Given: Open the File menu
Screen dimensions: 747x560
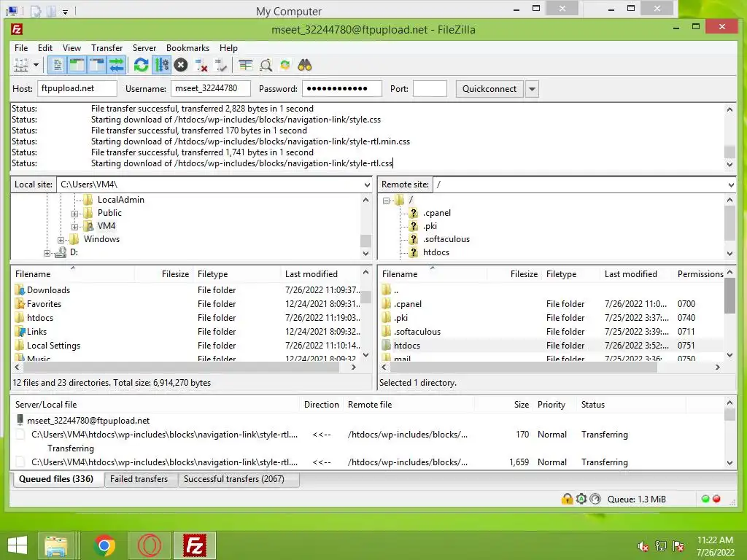Looking at the screenshot, I should 21,48.
